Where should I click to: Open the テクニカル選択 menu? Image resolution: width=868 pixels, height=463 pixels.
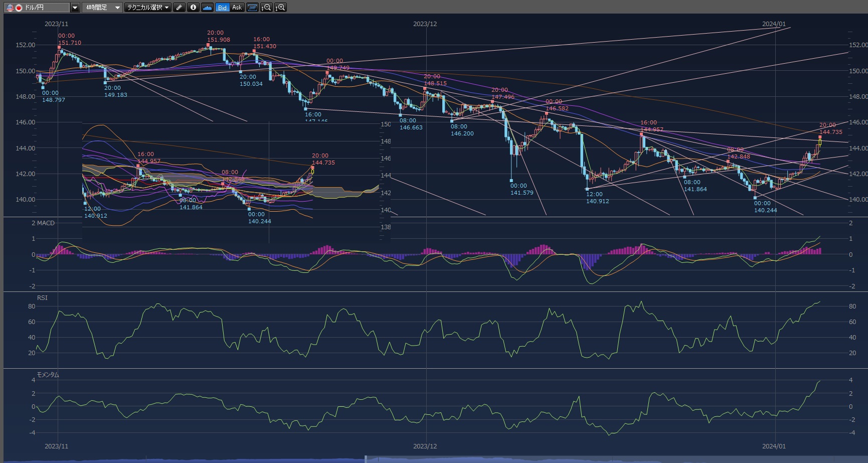coord(147,8)
